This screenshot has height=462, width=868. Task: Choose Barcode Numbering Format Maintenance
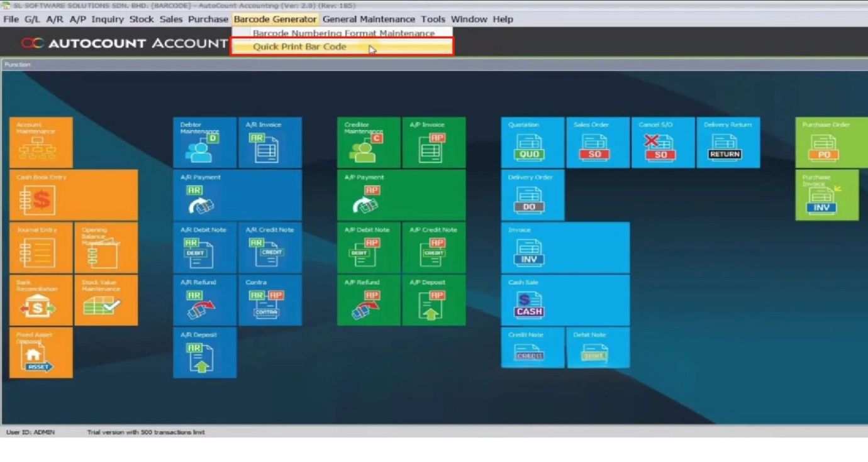(343, 33)
